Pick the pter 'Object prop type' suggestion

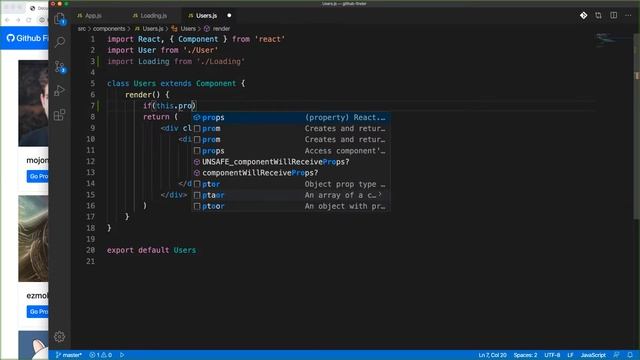tap(290, 184)
